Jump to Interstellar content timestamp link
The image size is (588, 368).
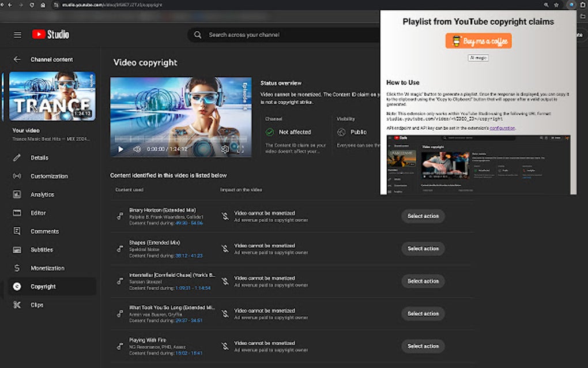193,288
